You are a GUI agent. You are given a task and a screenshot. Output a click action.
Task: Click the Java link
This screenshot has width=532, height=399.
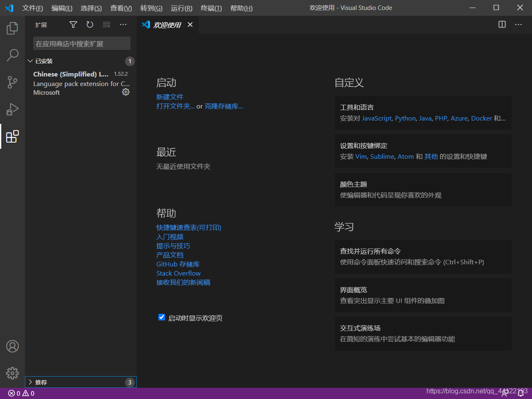[425, 118]
